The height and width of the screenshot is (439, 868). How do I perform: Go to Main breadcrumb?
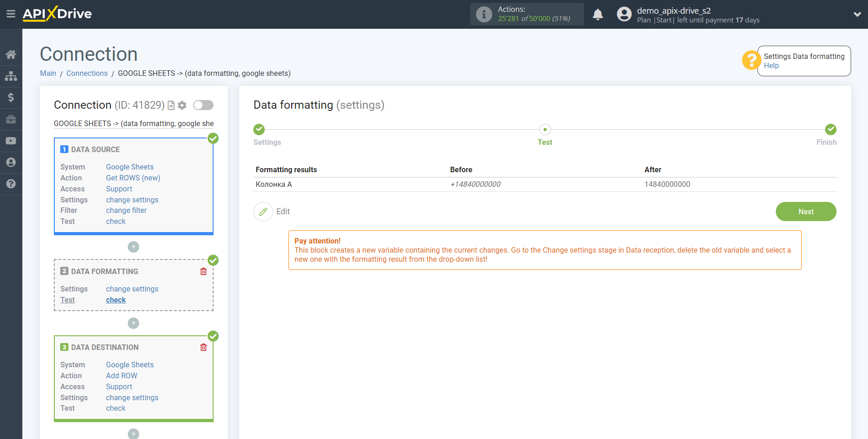pos(48,73)
